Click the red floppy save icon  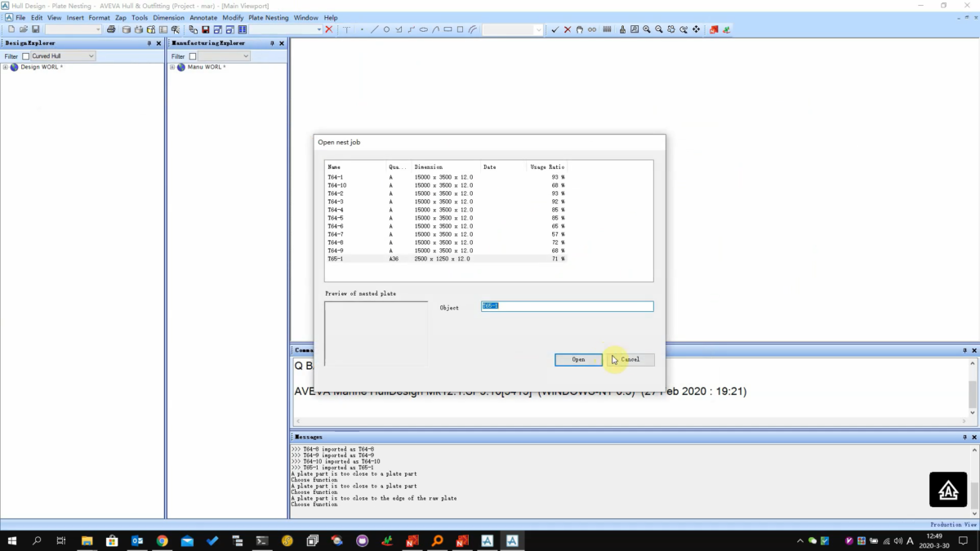tap(206, 29)
